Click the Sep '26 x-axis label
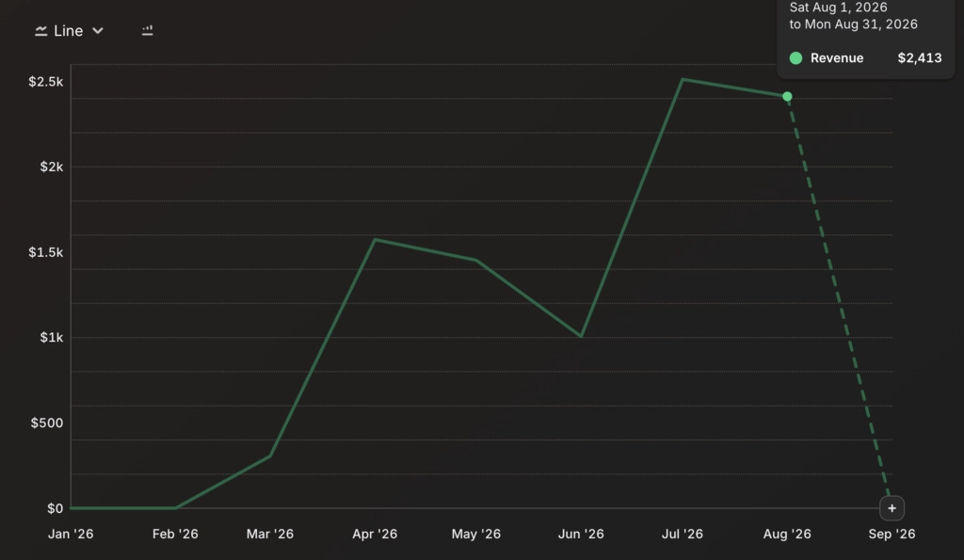 click(x=892, y=535)
